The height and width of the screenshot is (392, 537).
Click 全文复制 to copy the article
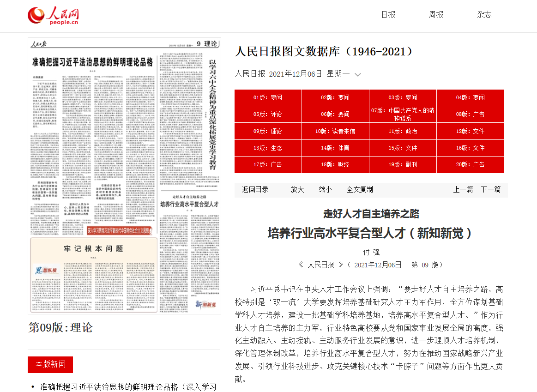(360, 189)
